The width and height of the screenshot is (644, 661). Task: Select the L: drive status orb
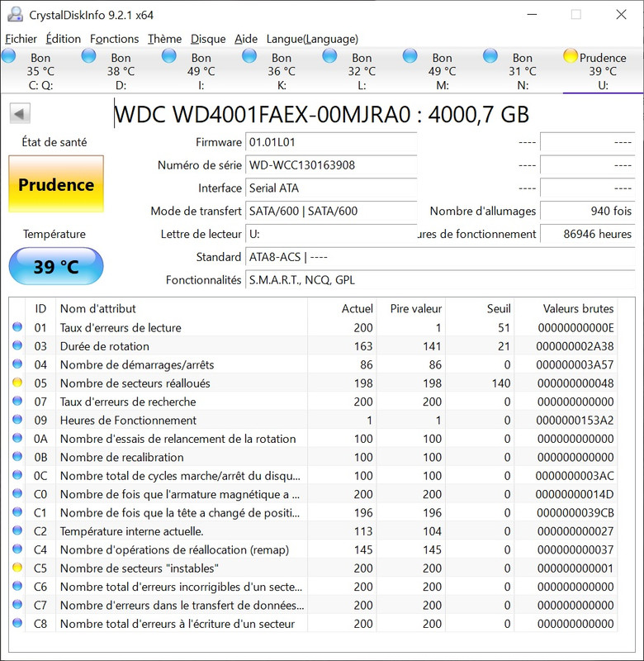point(329,55)
